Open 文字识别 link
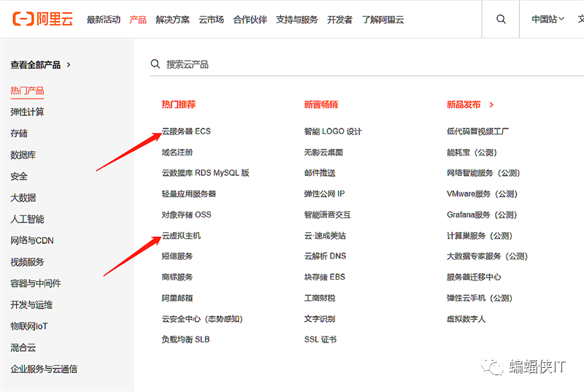 (320, 319)
